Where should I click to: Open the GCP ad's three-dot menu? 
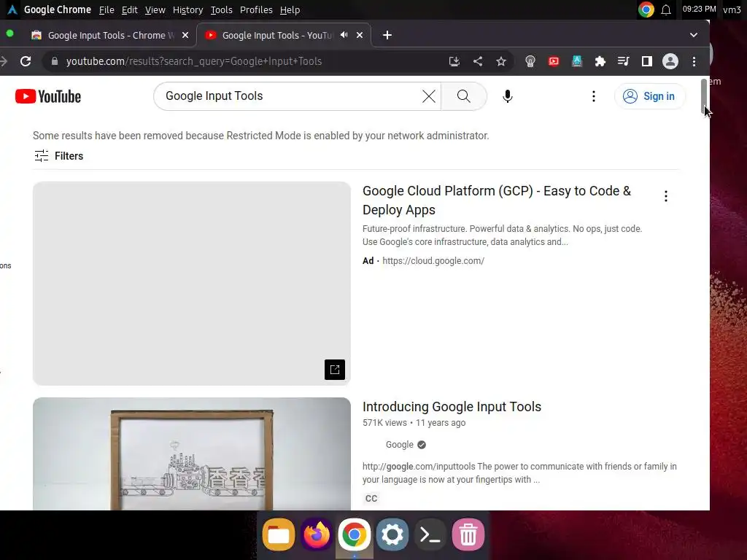pos(665,196)
